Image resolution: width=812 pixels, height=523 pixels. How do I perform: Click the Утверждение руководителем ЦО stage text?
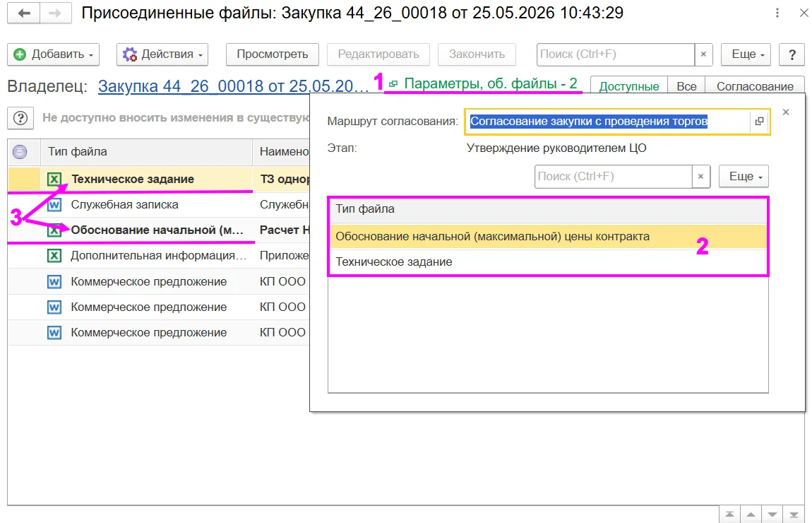point(556,148)
